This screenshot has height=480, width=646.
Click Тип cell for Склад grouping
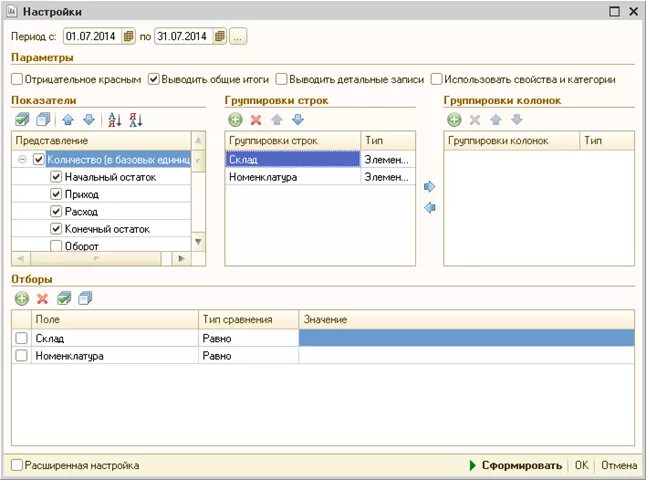pos(388,159)
